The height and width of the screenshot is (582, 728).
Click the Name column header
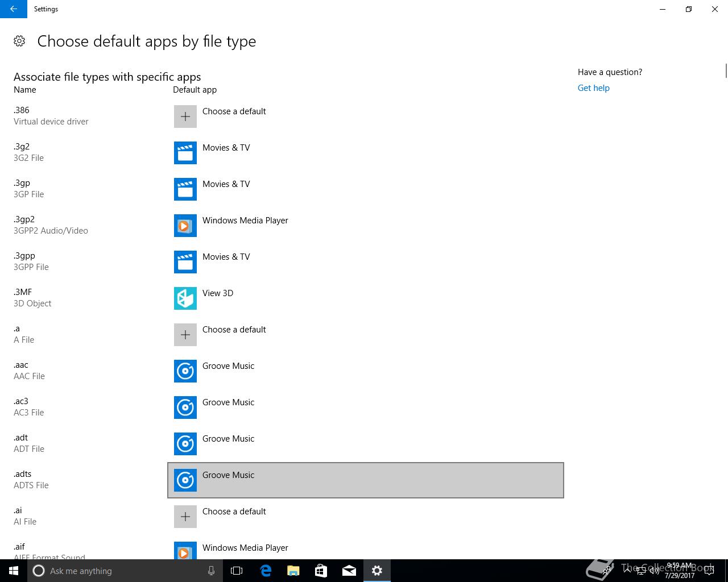[25, 90]
